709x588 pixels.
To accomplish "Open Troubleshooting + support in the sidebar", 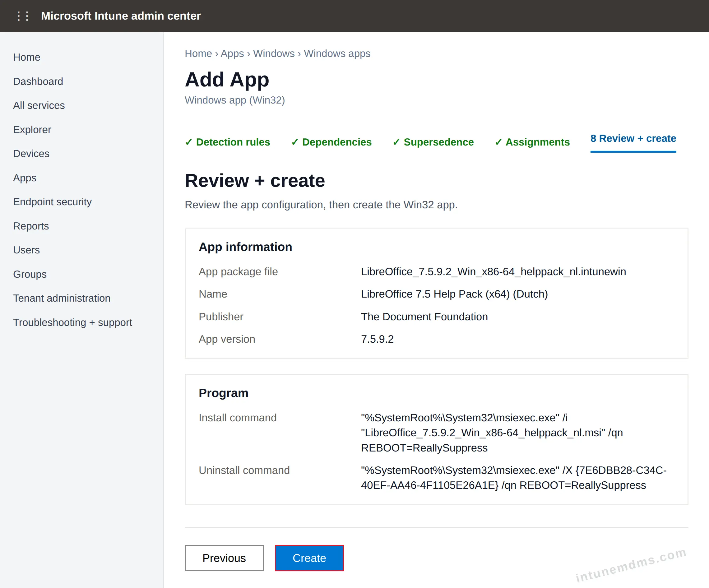I will coord(72,322).
